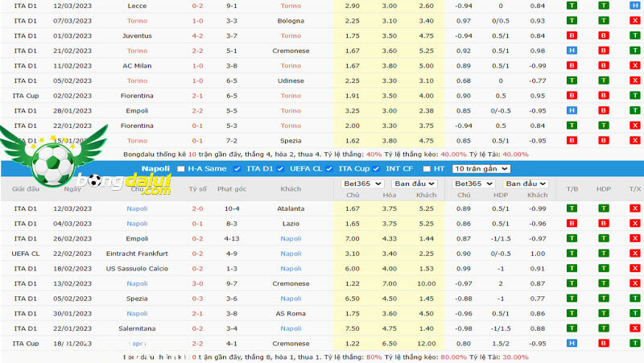Click the X badge in Torino–Spezia row
The height and width of the screenshot is (363, 644).
pyautogui.click(x=635, y=140)
